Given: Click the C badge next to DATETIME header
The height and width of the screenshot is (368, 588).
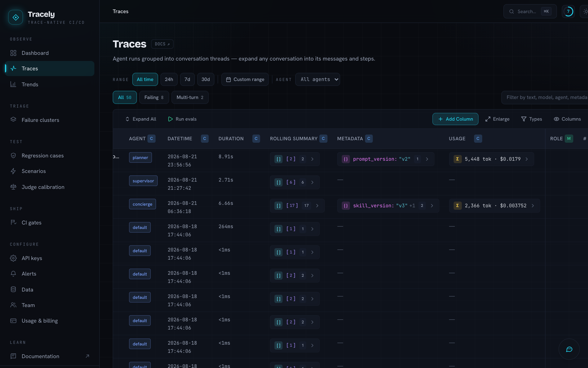Looking at the screenshot, I should 204,139.
